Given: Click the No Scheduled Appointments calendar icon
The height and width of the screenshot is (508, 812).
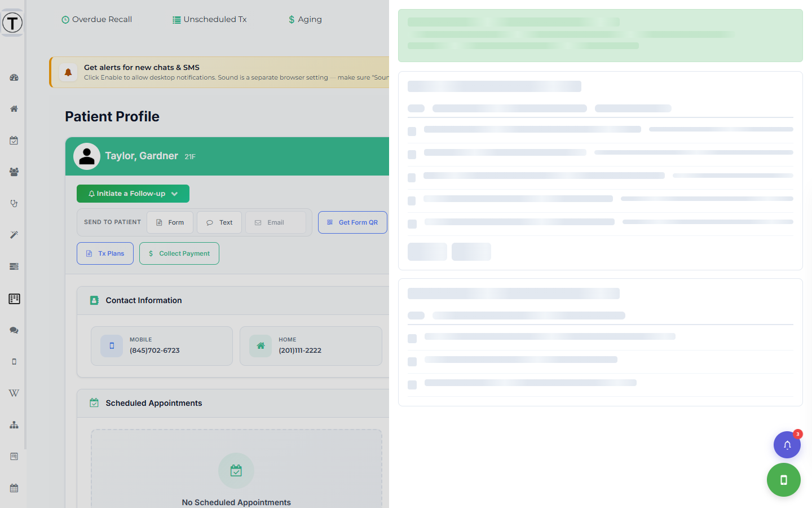Looking at the screenshot, I should pyautogui.click(x=236, y=471).
